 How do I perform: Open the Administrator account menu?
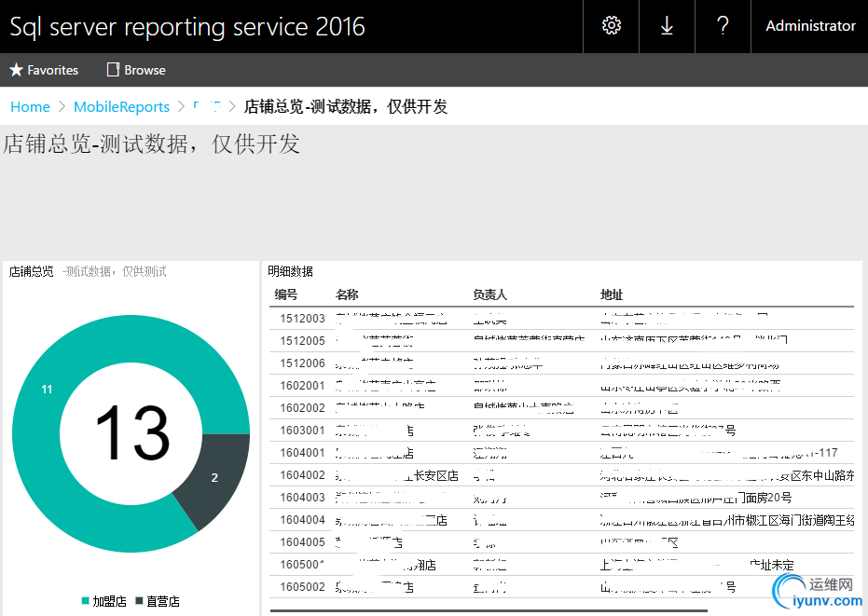point(810,26)
